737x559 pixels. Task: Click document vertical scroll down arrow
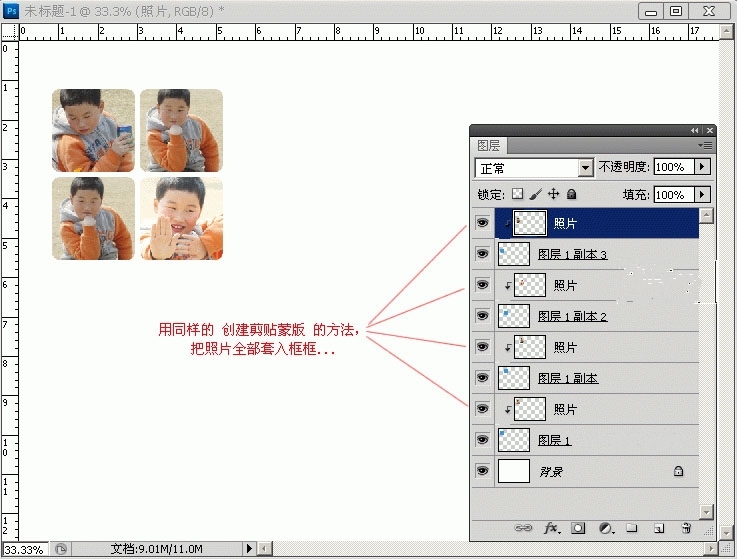pos(726,532)
